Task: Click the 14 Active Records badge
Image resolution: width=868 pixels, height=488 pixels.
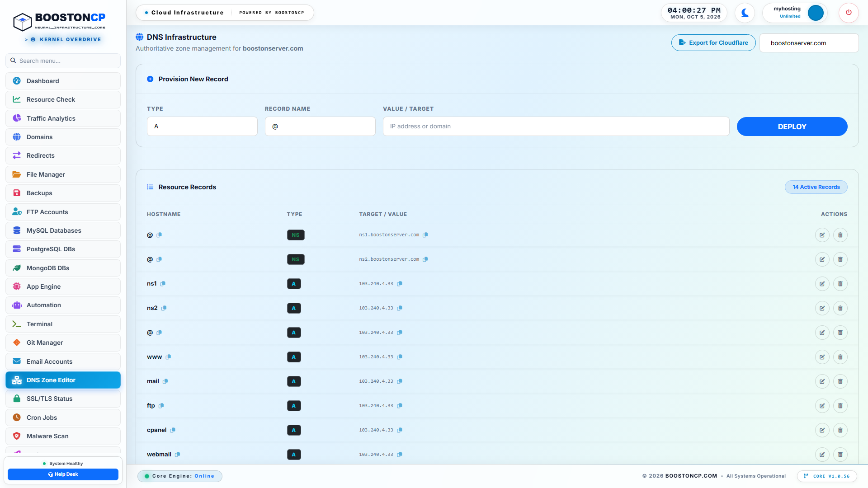Action: 816,187
